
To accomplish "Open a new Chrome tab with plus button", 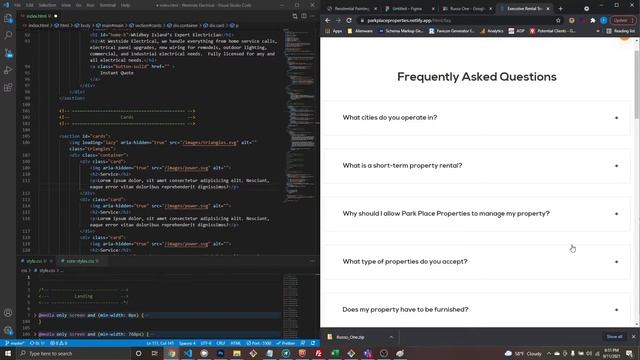I will coord(560,9).
